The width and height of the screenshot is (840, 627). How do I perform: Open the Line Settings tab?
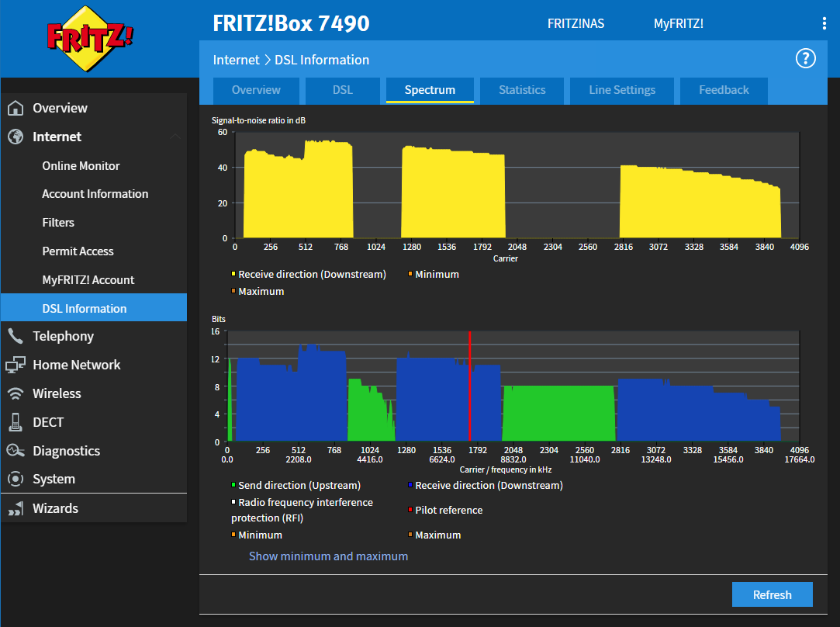pos(622,90)
